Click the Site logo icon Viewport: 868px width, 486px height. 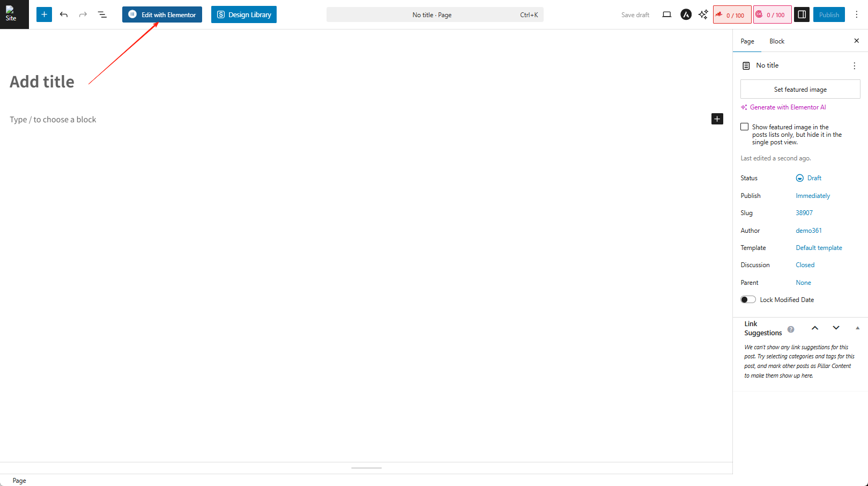[14, 14]
